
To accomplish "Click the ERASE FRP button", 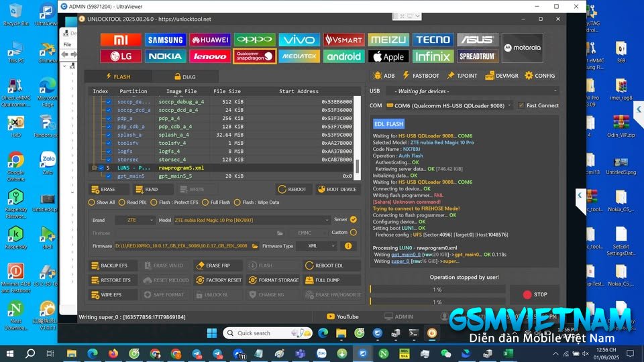I will 217,265.
